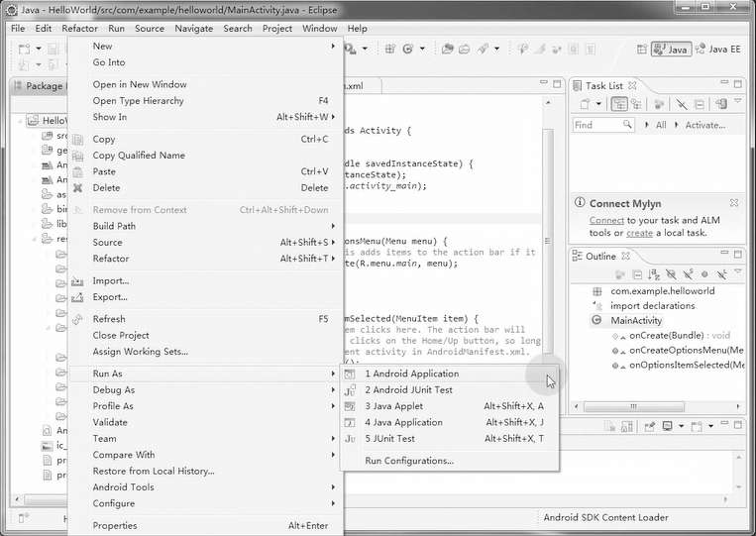756x536 pixels.
Task: Choose Assign Working Sets...
Action: click(x=205, y=352)
